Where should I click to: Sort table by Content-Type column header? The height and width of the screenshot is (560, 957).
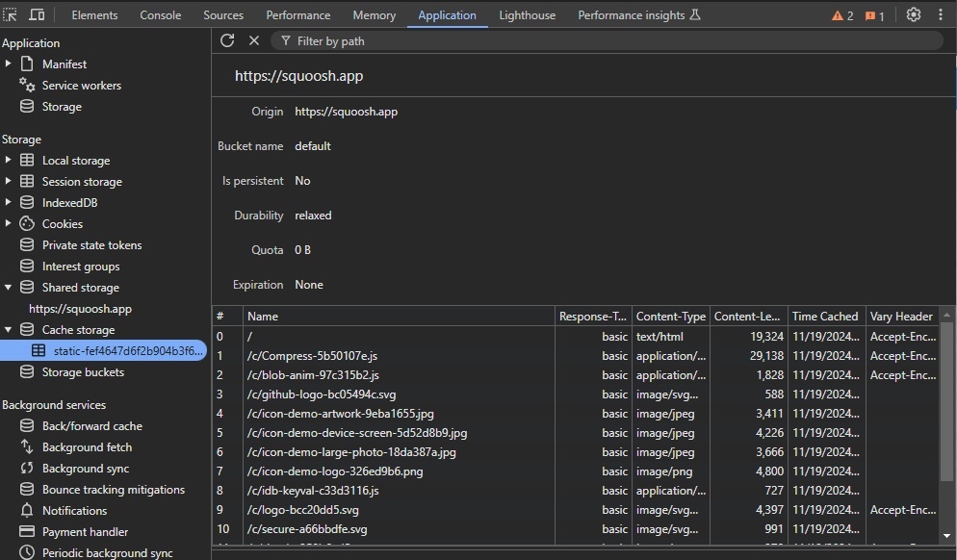[x=670, y=316]
